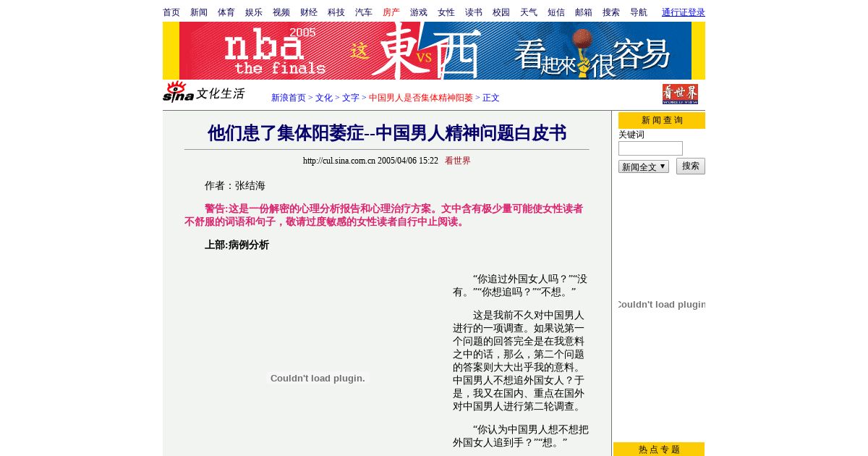Open 新浪首页 breadcrumb link
This screenshot has width=868, height=456.
point(289,98)
